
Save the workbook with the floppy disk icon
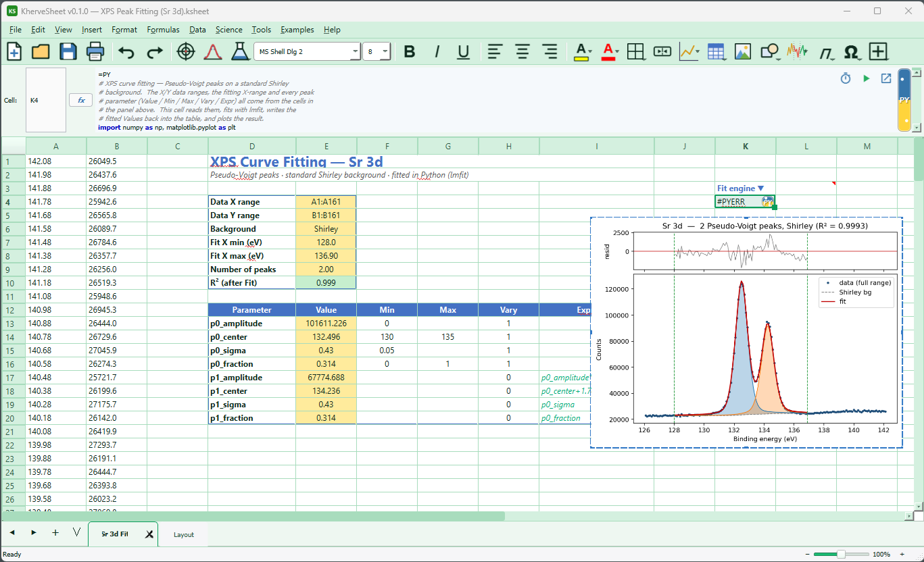tap(68, 51)
